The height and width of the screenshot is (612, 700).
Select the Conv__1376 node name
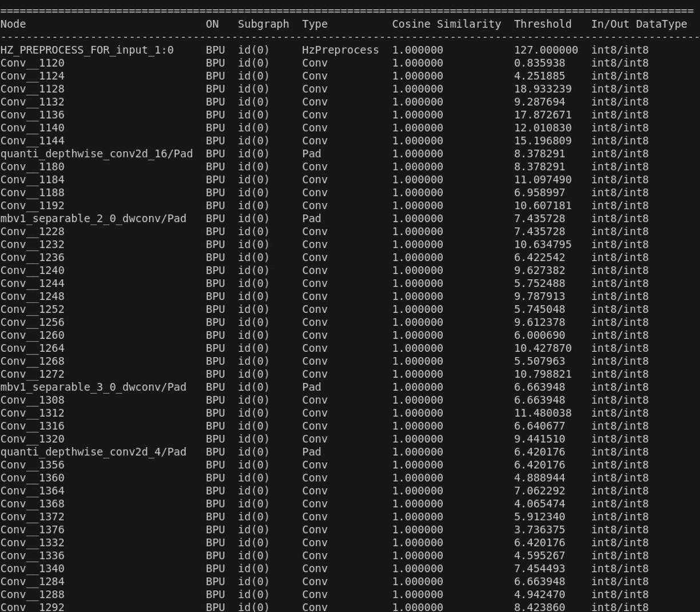[x=33, y=530]
